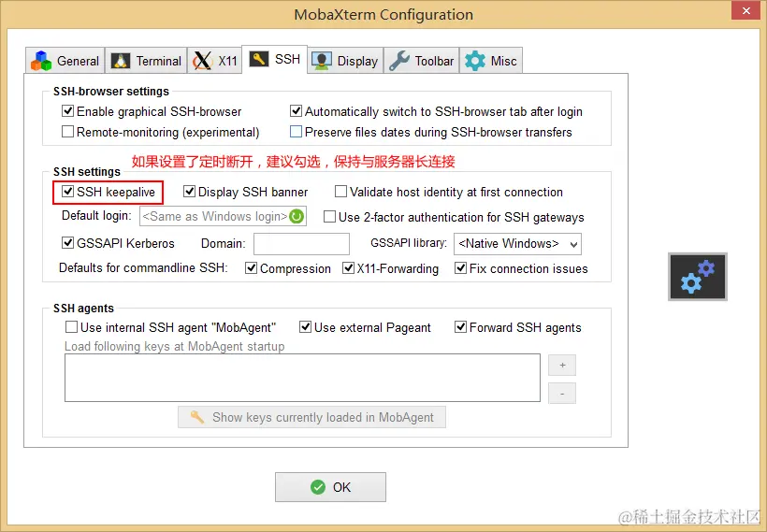Viewport: 767px width, 532px height.
Task: Click the Toolbar tab wrench icon
Action: [x=399, y=61]
